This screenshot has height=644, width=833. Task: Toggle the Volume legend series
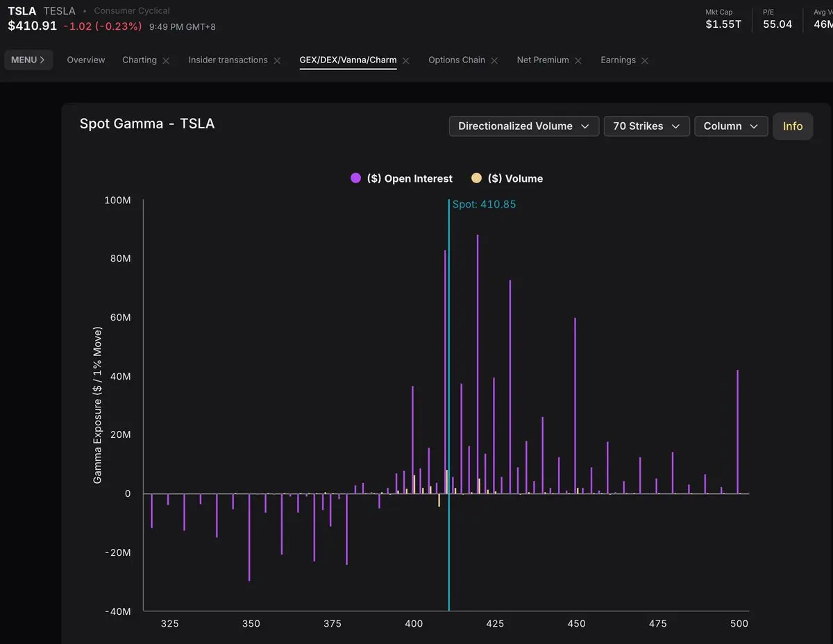[x=507, y=178]
